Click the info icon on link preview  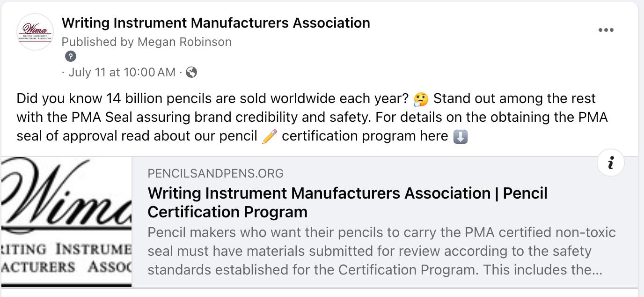(x=611, y=163)
